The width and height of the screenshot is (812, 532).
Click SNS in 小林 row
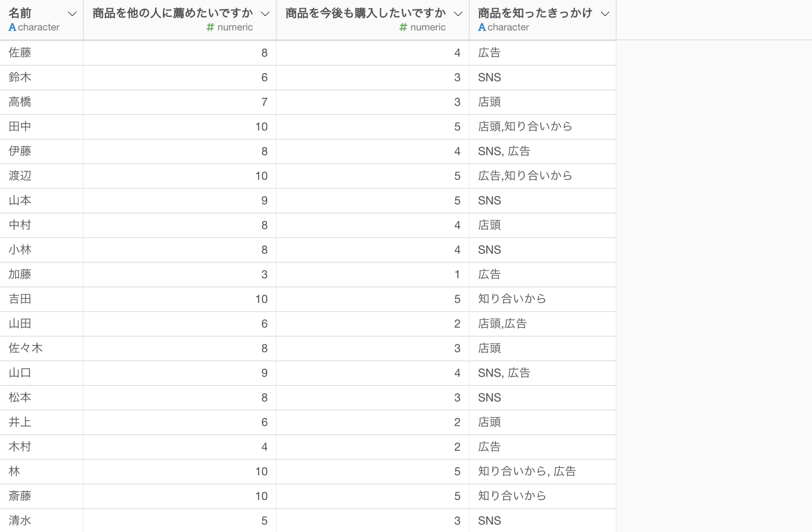click(x=489, y=249)
